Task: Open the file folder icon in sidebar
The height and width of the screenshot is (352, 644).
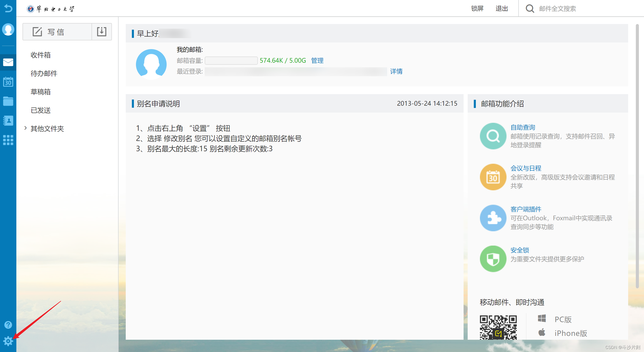Action: [x=8, y=101]
